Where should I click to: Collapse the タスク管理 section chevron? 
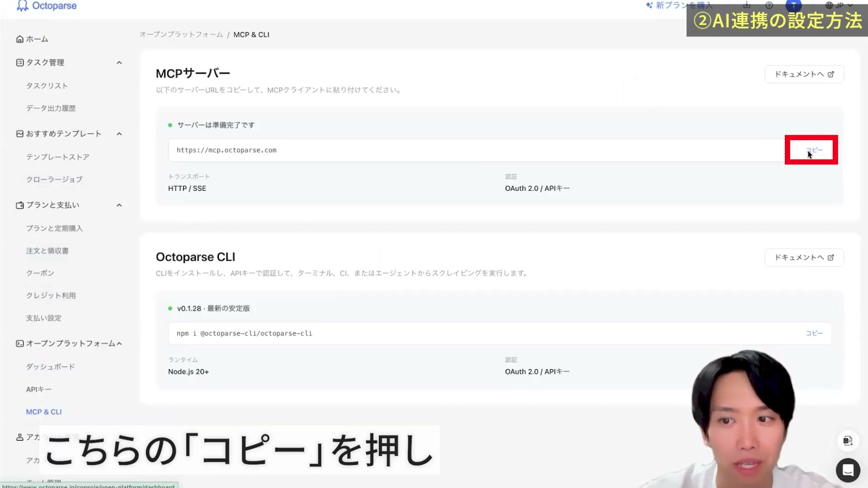click(119, 63)
